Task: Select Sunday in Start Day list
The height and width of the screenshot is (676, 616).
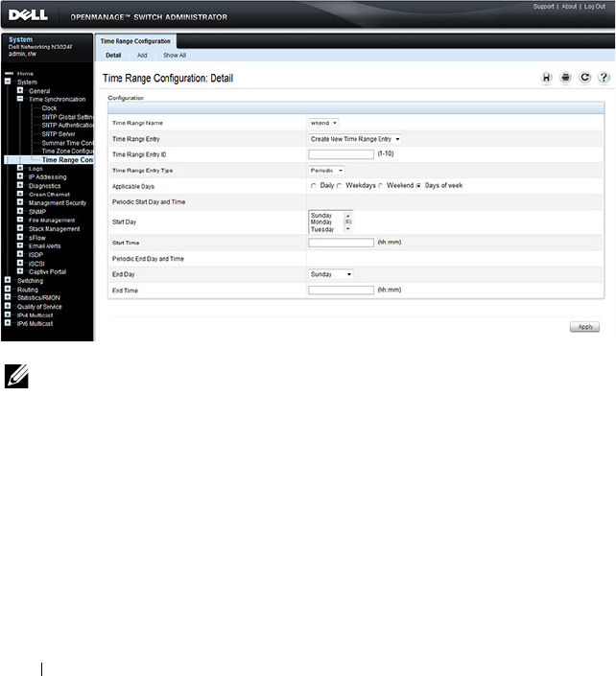Action: click(321, 215)
